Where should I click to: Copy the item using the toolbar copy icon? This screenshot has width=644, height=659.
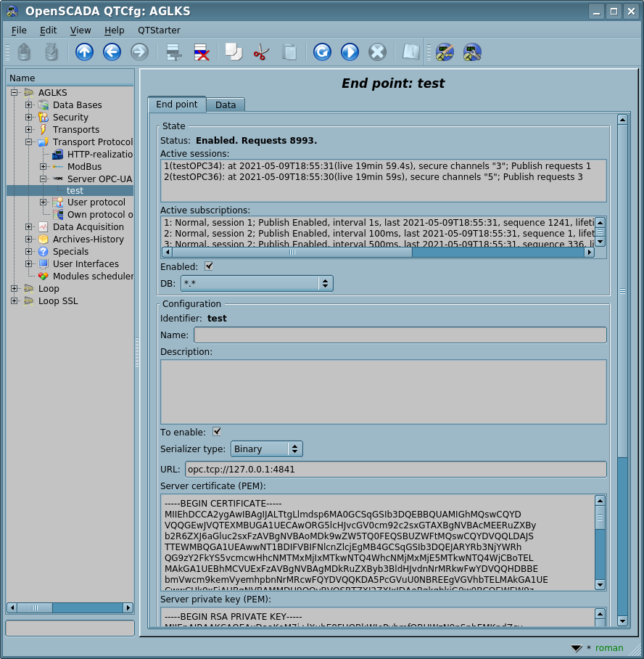point(234,52)
